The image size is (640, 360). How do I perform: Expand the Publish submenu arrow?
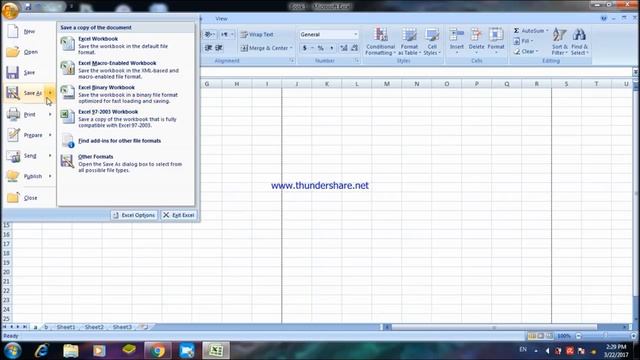50,176
